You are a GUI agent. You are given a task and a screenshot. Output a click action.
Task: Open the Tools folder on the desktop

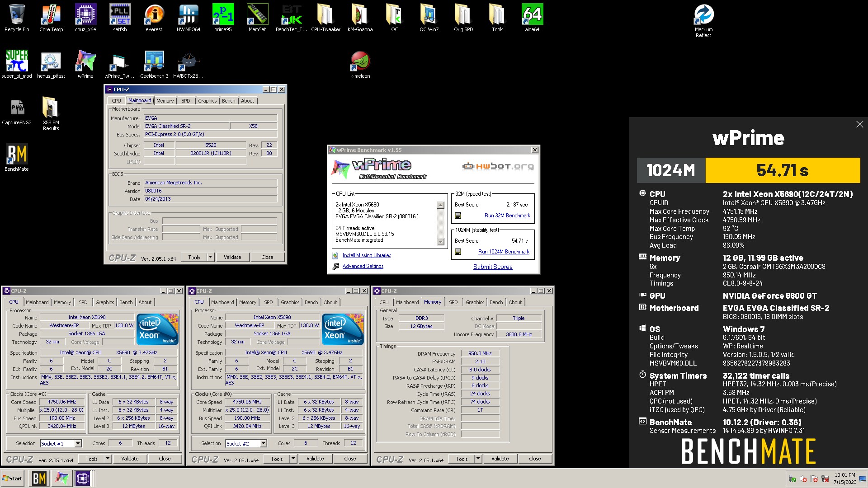pos(497,18)
